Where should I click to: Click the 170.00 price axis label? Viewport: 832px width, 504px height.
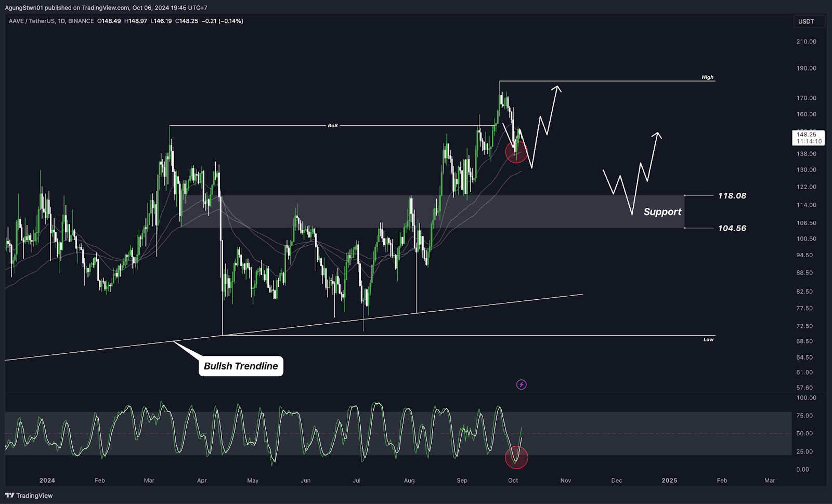[x=807, y=98]
